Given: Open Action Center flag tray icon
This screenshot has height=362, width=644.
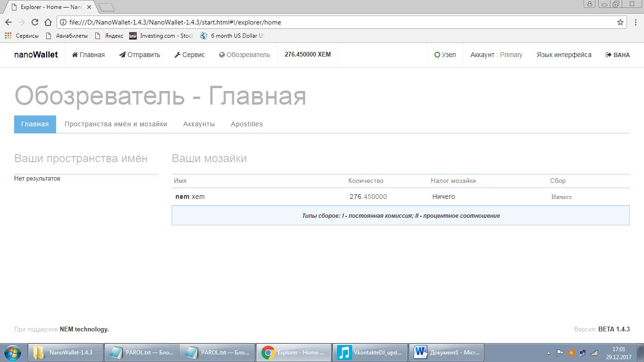Looking at the screenshot, I should [560, 353].
